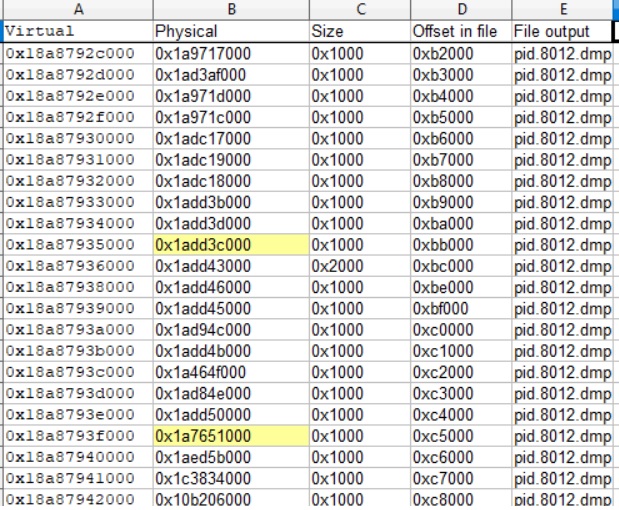Select virtual address 0x18a87930000
Viewport: 619px width, 510px height.
pyautogui.click(x=78, y=139)
